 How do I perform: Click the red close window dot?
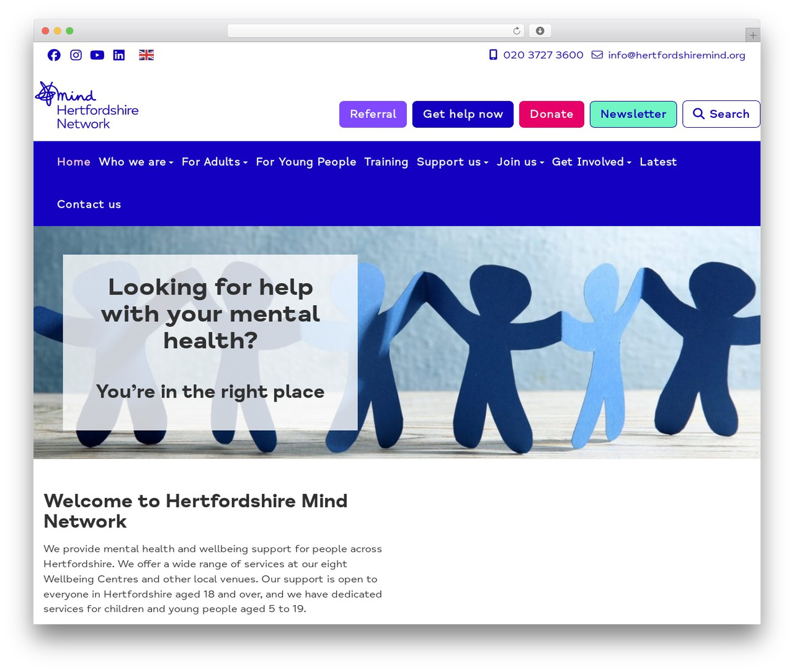pyautogui.click(x=45, y=31)
